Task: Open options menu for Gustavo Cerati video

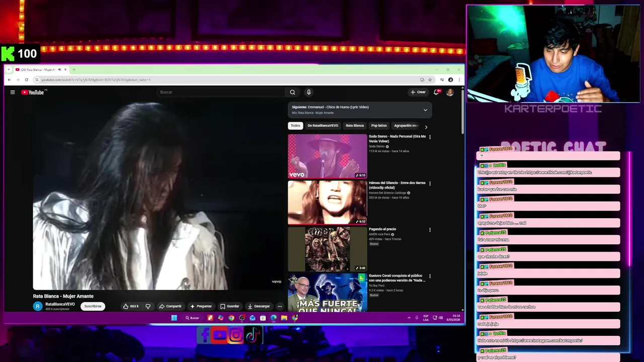Action: click(x=430, y=277)
